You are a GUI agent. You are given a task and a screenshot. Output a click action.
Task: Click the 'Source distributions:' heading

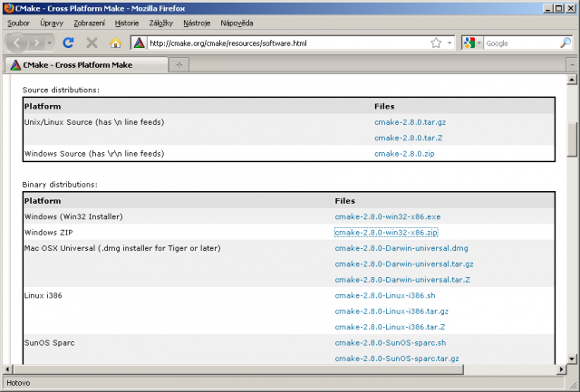pyautogui.click(x=61, y=90)
